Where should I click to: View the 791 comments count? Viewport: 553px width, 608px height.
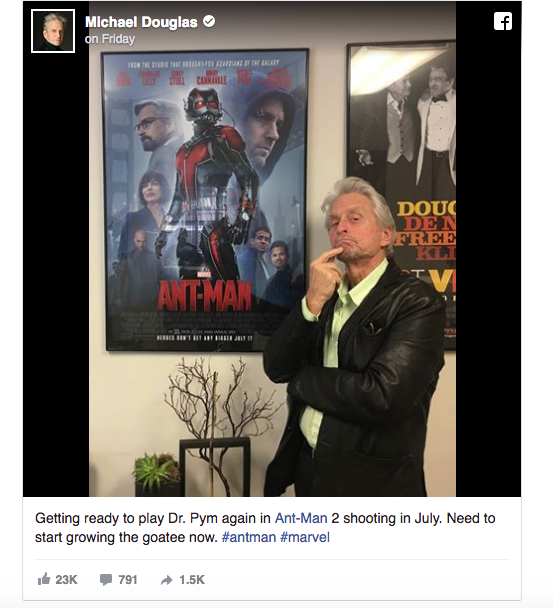click(x=128, y=580)
